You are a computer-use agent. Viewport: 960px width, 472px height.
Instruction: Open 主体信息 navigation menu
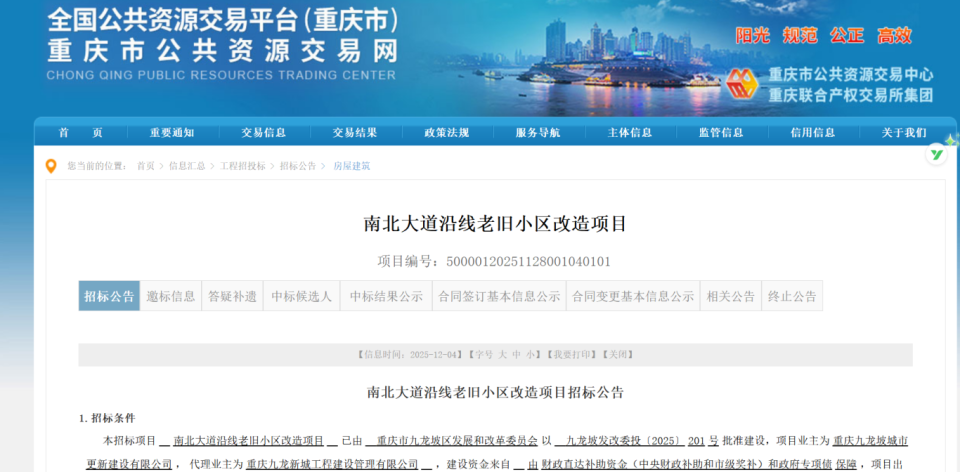(x=629, y=133)
